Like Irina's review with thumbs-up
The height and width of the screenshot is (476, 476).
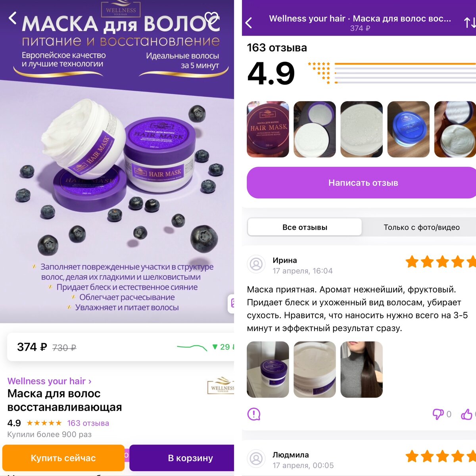coord(467,414)
